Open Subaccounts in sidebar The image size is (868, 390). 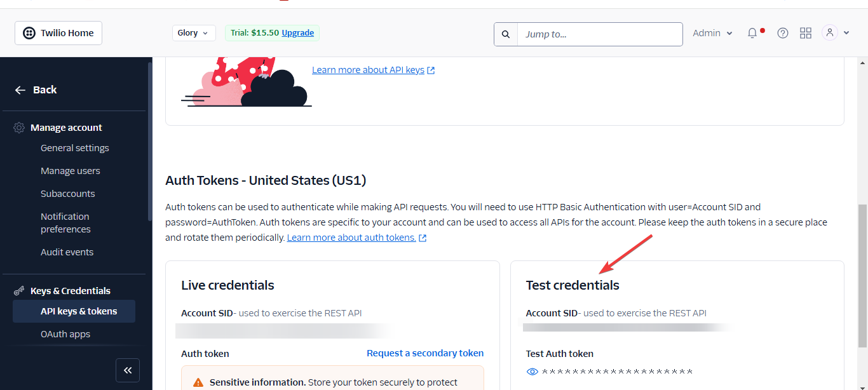click(x=68, y=194)
